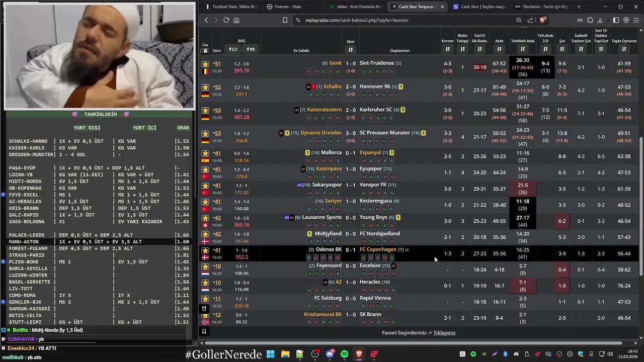
Task: Close the Canlı Skor Tarayıcısı tab
Action: (442, 7)
